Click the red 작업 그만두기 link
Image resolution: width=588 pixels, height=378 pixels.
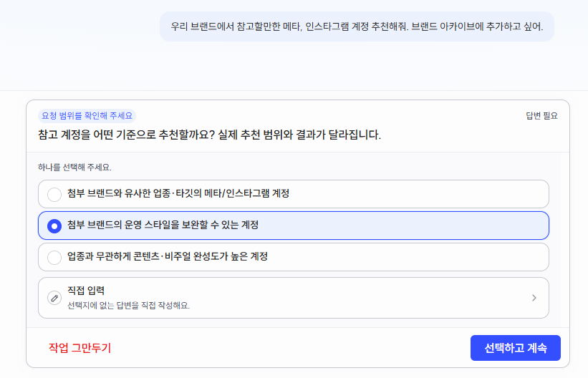click(80, 348)
